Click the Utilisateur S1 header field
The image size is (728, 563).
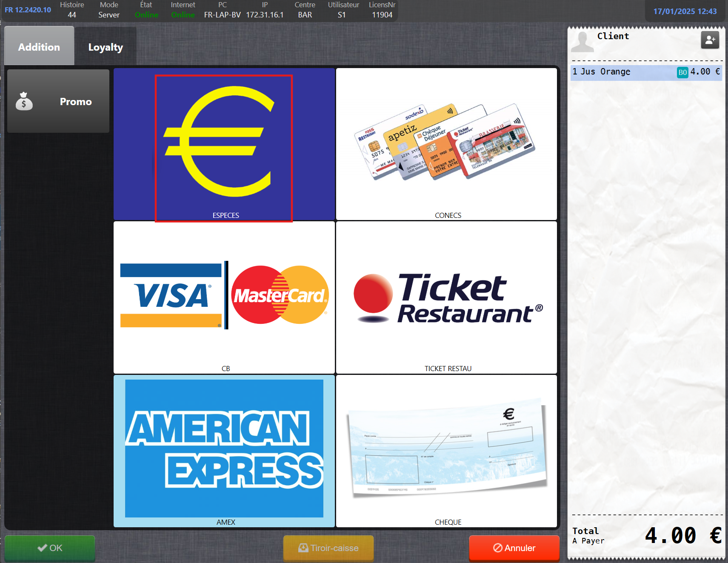click(x=343, y=10)
